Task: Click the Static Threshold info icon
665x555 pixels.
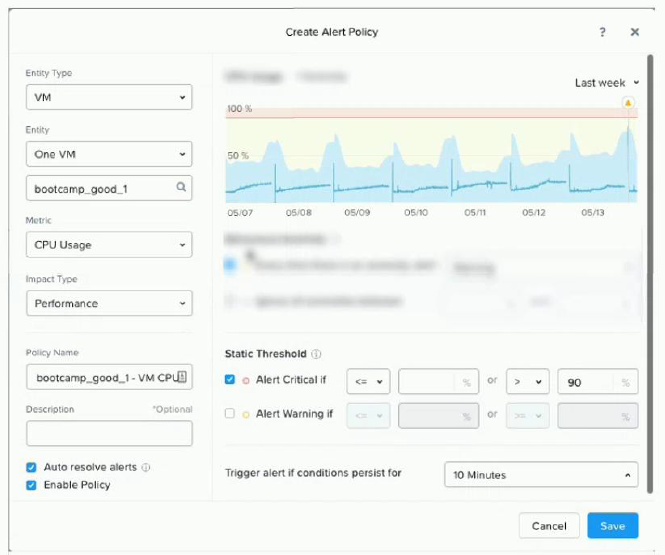Action: point(316,353)
